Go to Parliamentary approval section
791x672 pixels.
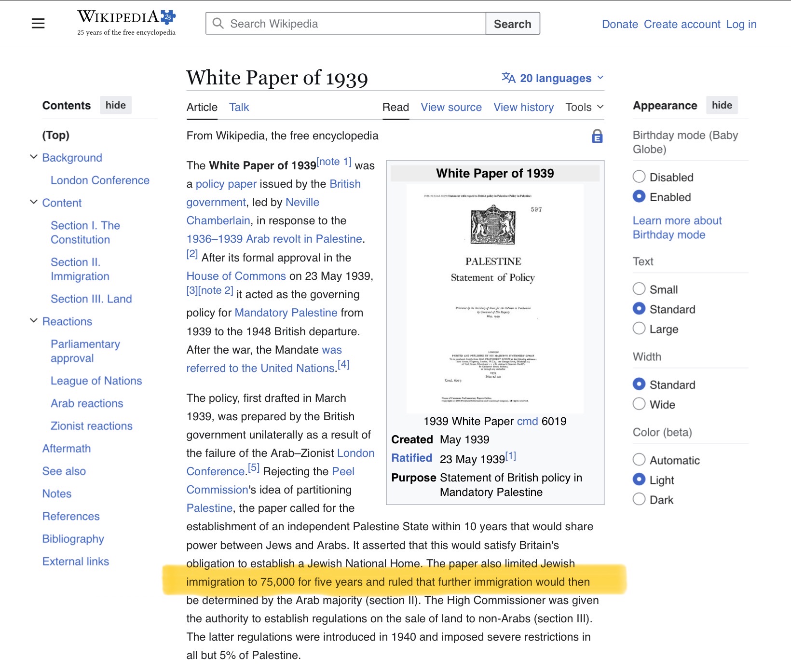(x=85, y=351)
